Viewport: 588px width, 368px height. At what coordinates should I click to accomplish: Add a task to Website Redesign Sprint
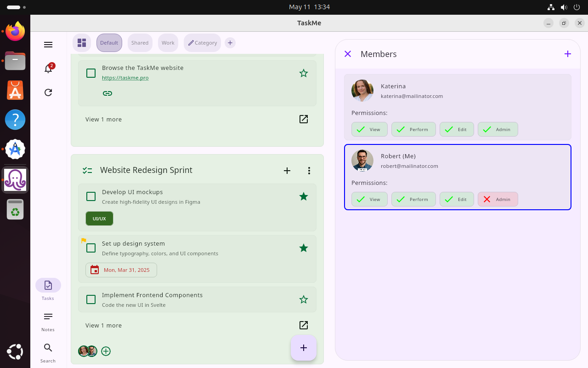(x=287, y=171)
